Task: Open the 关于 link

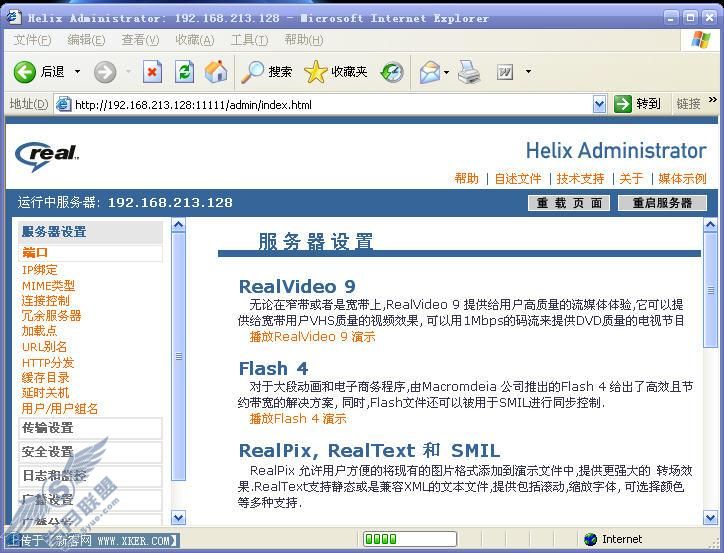Action: [631, 178]
